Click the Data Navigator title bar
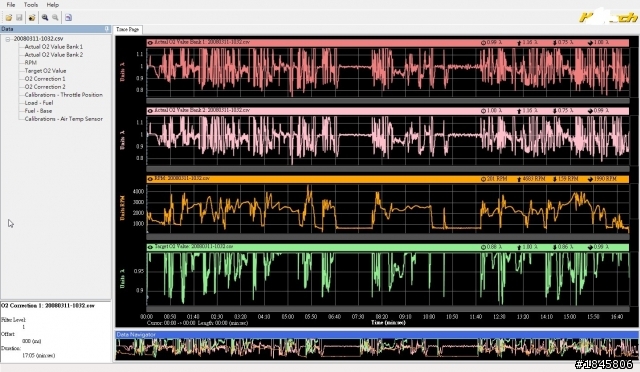Viewport: 640px width, 372px height. click(x=377, y=334)
